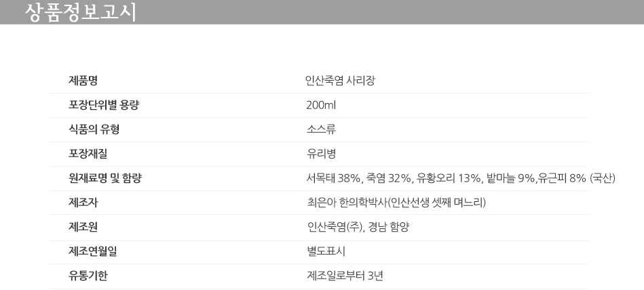Select the 포장단위별 용량 label
Viewport: 644px width, 290px height.
(x=104, y=105)
